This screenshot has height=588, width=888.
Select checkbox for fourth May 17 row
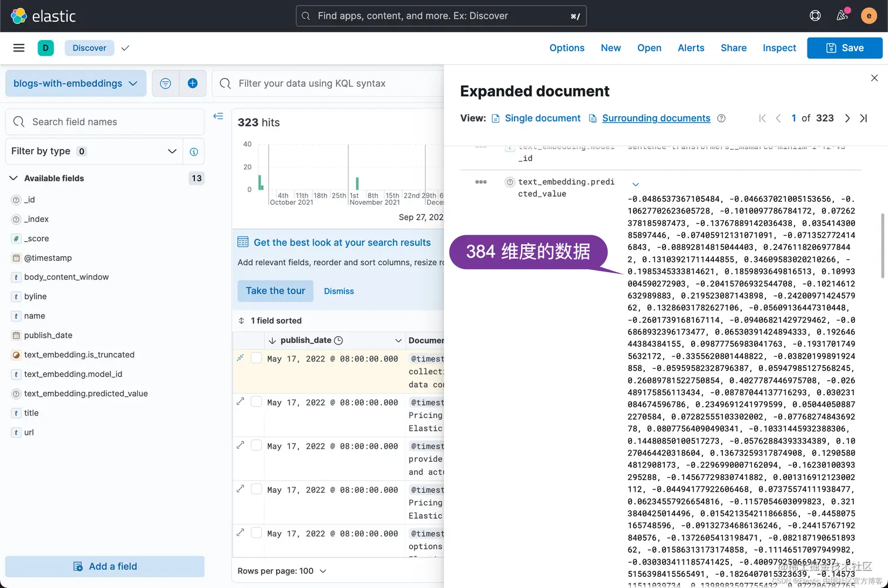pyautogui.click(x=256, y=489)
